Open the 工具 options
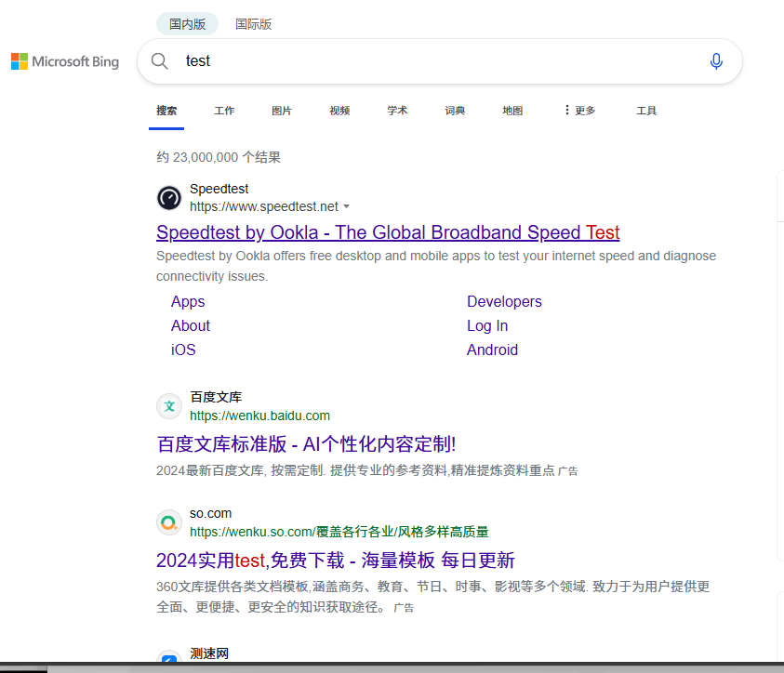784x673 pixels. pyautogui.click(x=646, y=111)
